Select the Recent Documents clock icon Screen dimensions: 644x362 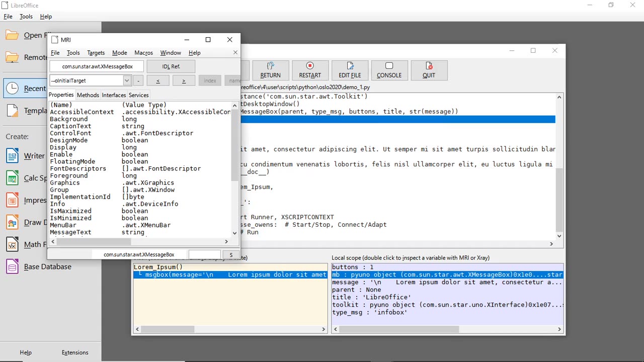(13, 88)
